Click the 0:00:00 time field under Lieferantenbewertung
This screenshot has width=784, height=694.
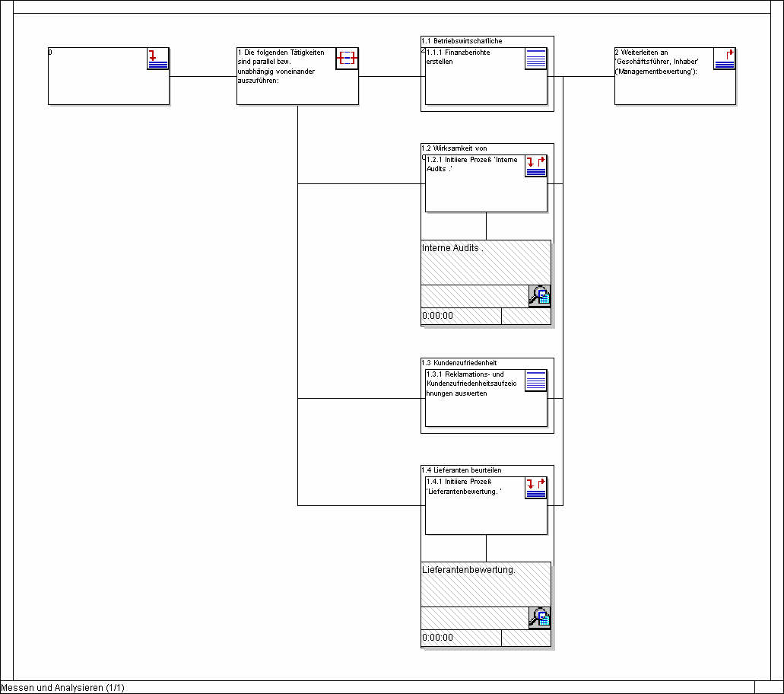[438, 638]
